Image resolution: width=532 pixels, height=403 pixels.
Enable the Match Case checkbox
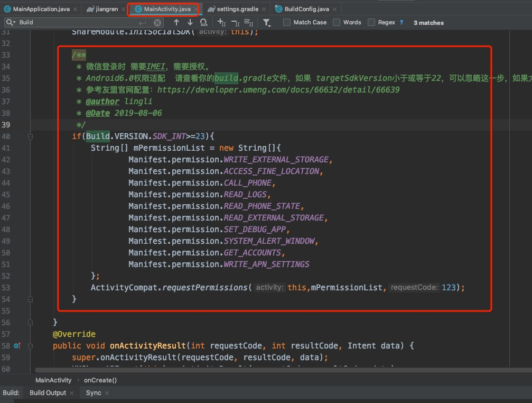tap(287, 22)
